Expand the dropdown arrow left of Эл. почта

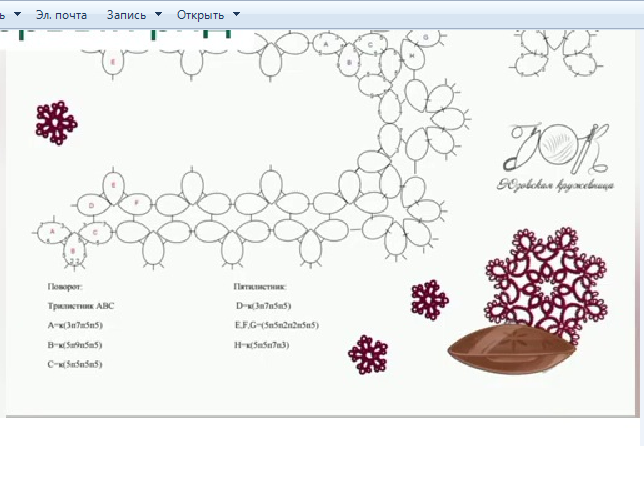click(x=17, y=14)
